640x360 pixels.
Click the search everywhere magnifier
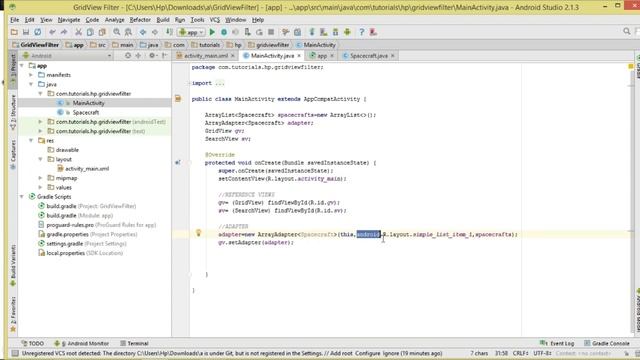pos(627,31)
